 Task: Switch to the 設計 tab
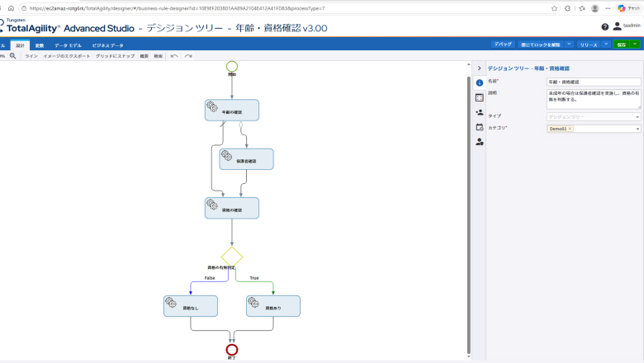(20, 45)
